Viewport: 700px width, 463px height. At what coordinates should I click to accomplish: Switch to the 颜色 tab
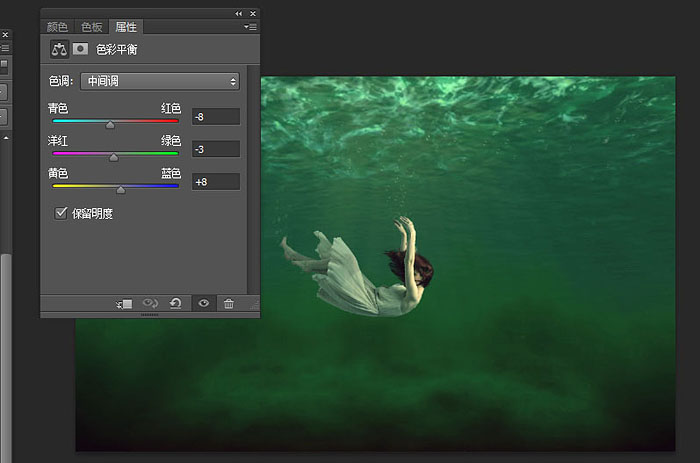tap(57, 27)
